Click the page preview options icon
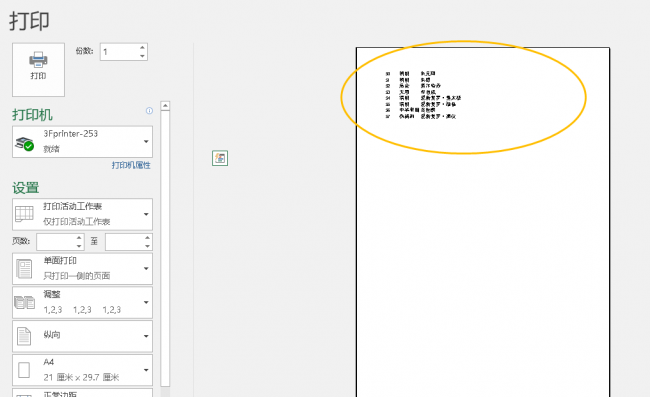This screenshot has height=397, width=650. 220,158
